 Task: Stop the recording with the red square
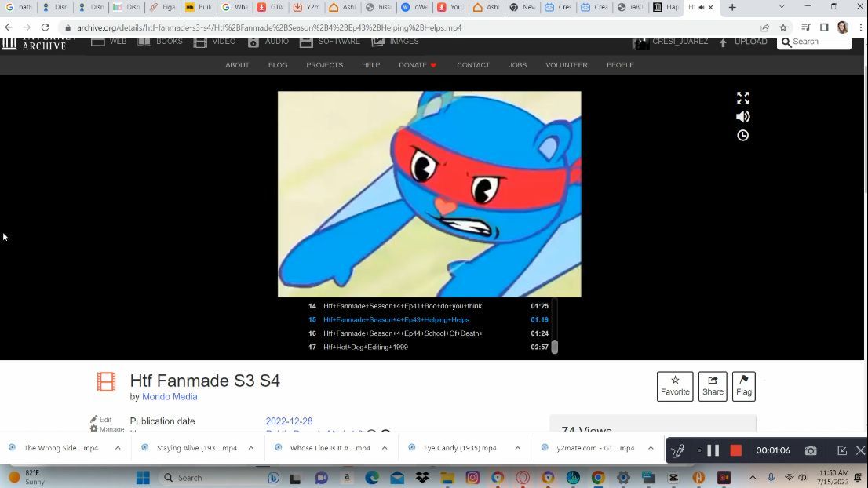click(735, 450)
